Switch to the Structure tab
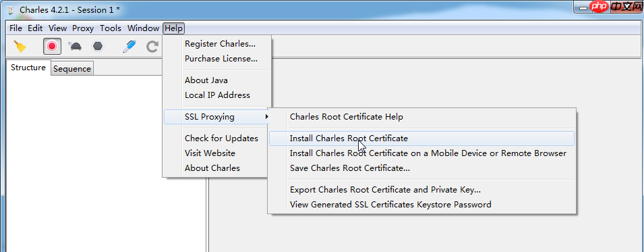 [28, 68]
